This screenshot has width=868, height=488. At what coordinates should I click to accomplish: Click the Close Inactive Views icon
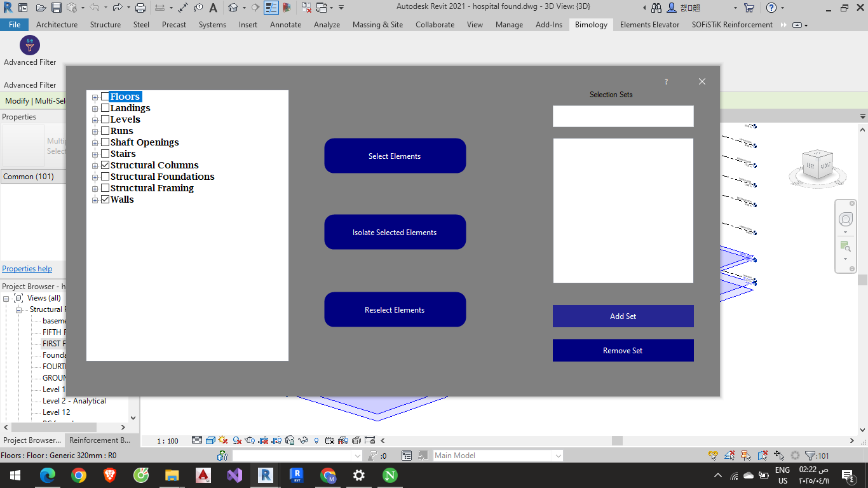[307, 8]
